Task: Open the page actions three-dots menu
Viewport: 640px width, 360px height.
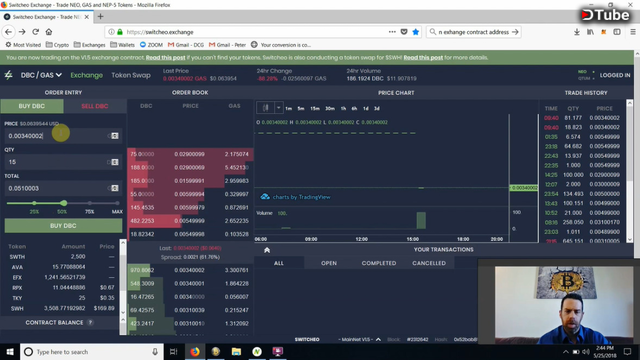Action: 392,32
